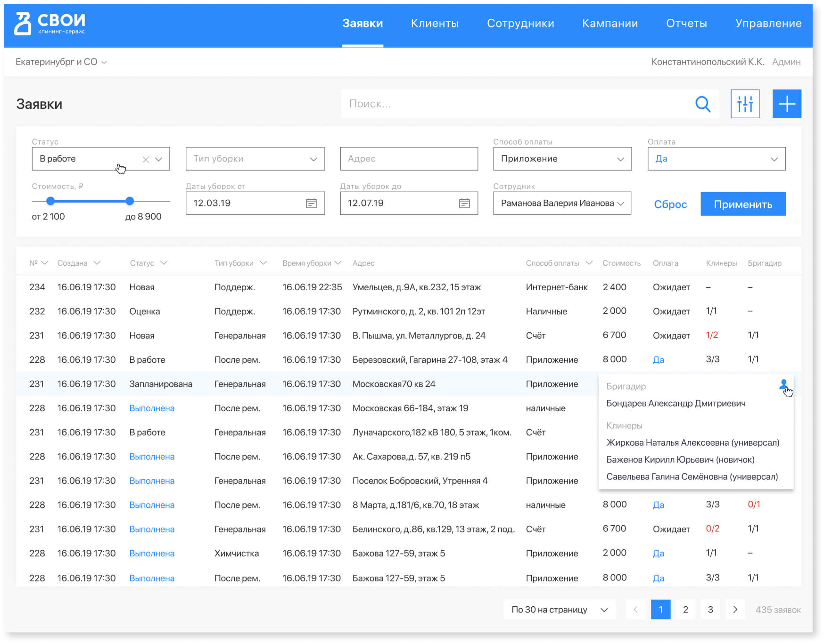Click the blue person icon in popup
Viewport: 824px width, 644px height.
click(783, 385)
